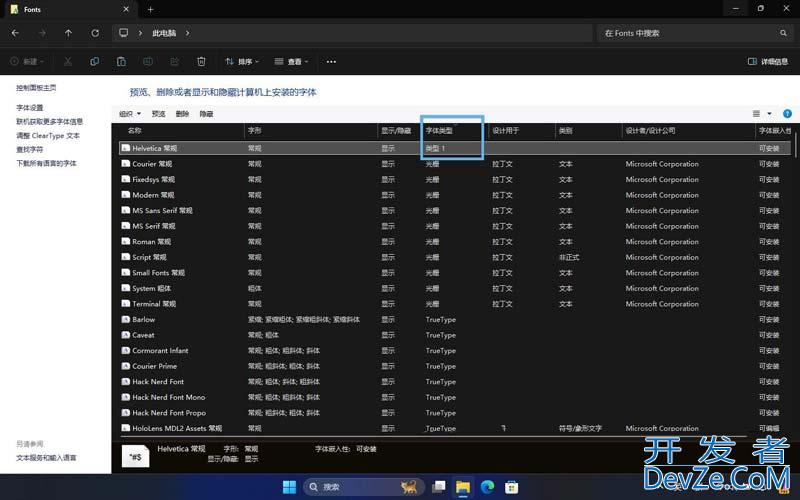The width and height of the screenshot is (800, 500).
Task: Select the Hack Nerd Font Mono row
Action: 455,397
